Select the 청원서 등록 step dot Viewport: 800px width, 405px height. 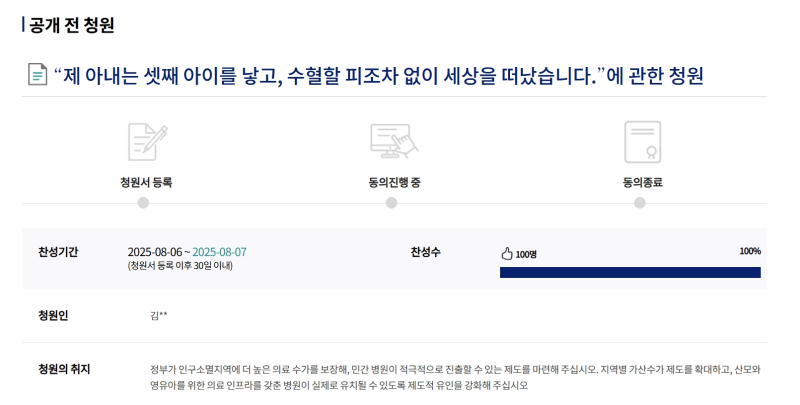point(143,203)
